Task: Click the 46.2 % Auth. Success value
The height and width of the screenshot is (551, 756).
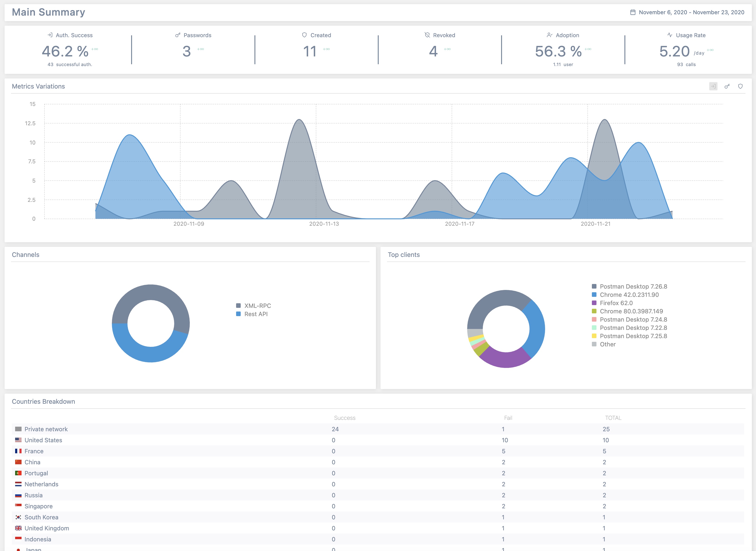Action: (x=65, y=51)
